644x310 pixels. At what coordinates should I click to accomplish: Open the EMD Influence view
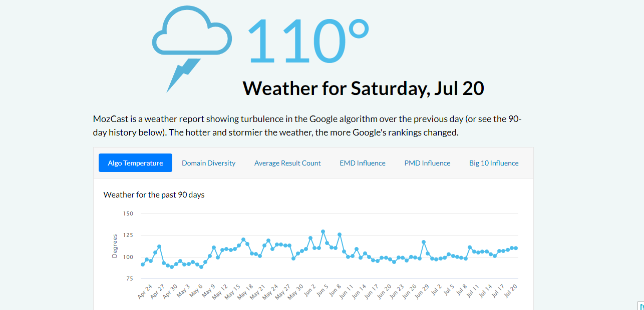pyautogui.click(x=362, y=162)
